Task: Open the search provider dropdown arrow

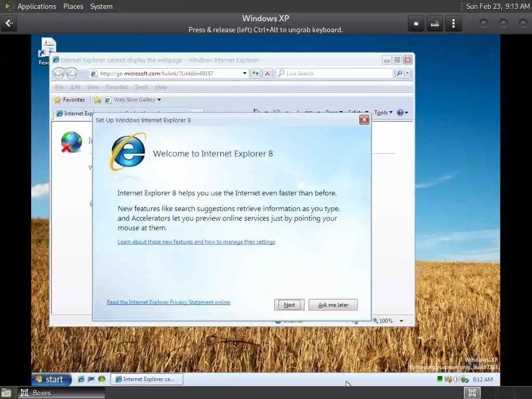Action: [x=407, y=73]
